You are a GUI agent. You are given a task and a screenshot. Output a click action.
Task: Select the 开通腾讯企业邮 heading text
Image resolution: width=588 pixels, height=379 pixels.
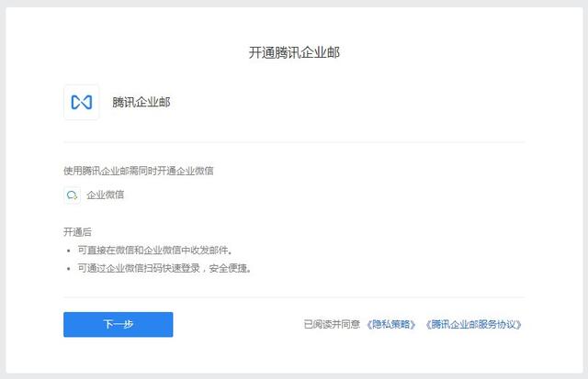294,52
